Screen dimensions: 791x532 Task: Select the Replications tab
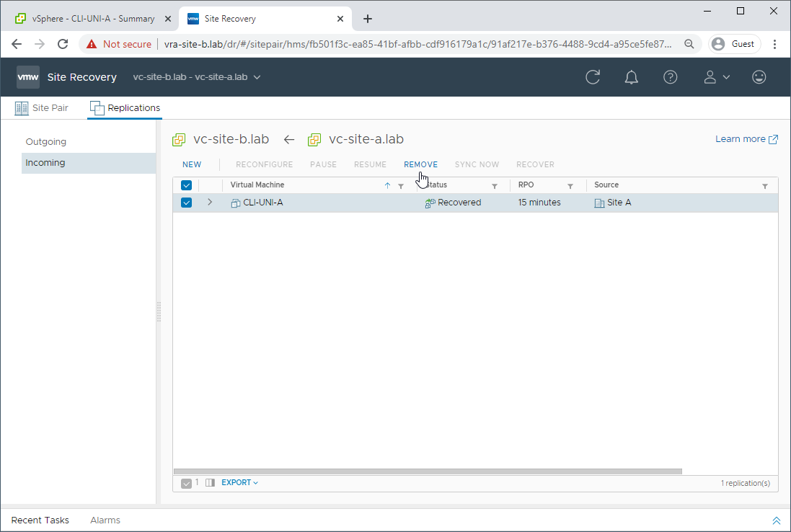pyautogui.click(x=125, y=108)
